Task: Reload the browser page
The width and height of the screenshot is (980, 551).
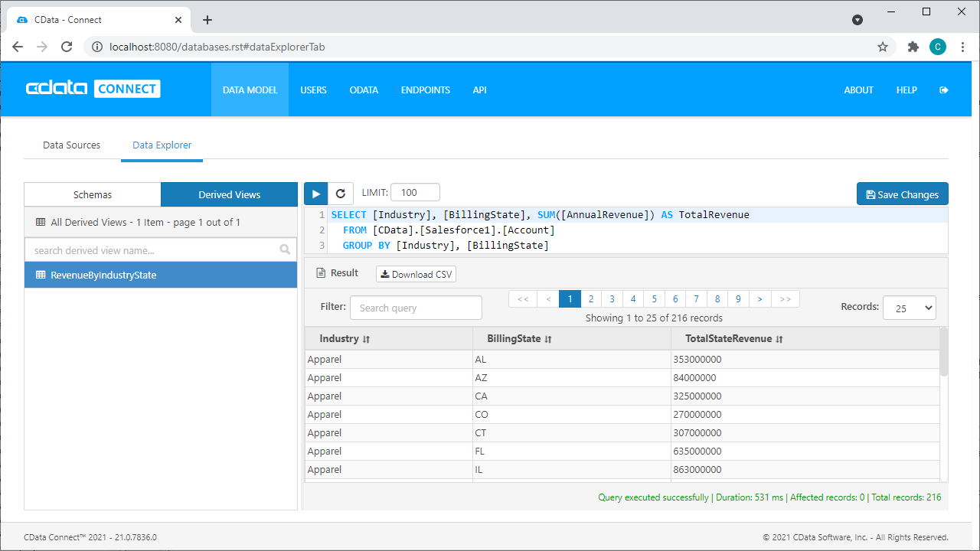Action: 67,47
